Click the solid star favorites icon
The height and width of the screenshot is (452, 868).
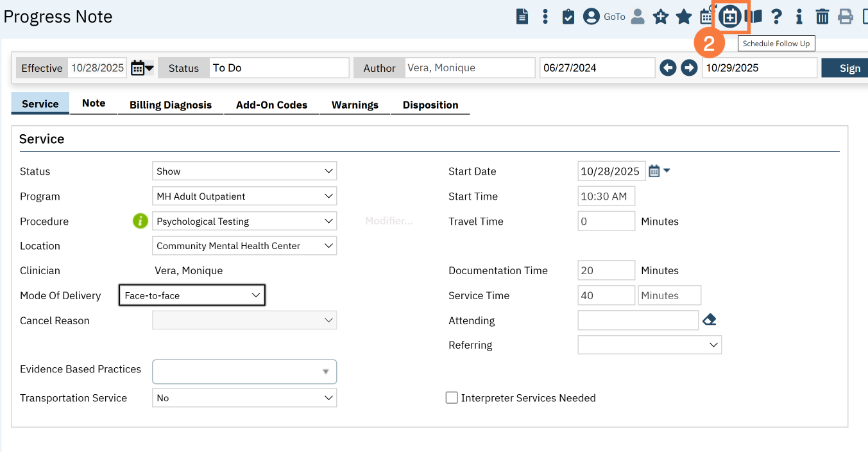pyautogui.click(x=684, y=17)
